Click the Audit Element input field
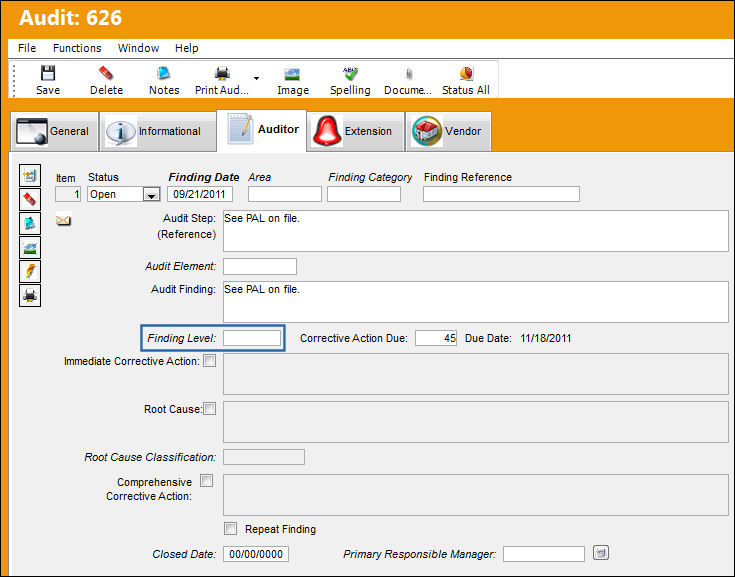 pos(260,266)
